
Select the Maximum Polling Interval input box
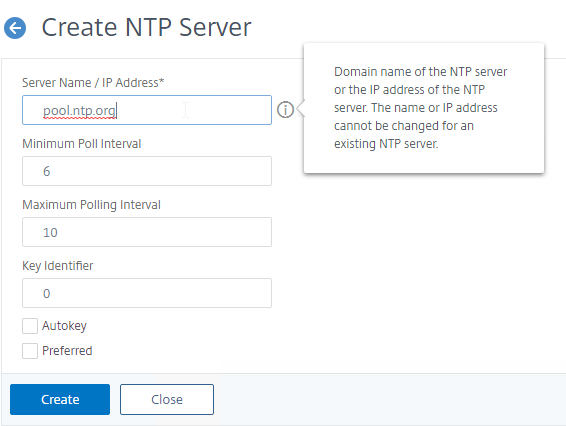tap(147, 232)
